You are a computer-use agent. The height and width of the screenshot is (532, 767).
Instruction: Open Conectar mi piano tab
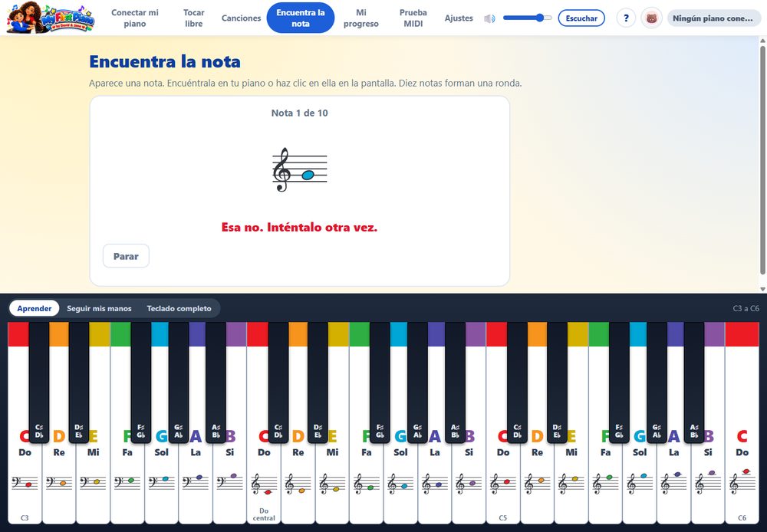click(x=135, y=18)
